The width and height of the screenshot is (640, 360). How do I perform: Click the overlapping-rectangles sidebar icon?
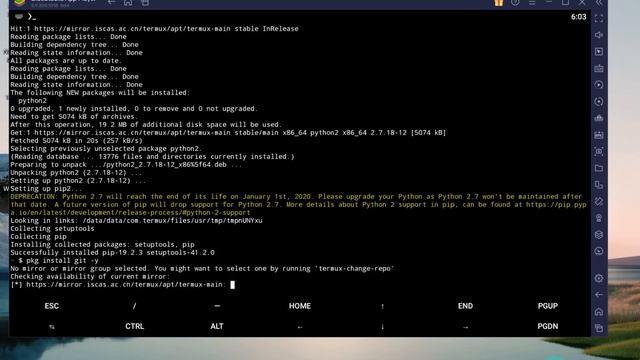599,185
